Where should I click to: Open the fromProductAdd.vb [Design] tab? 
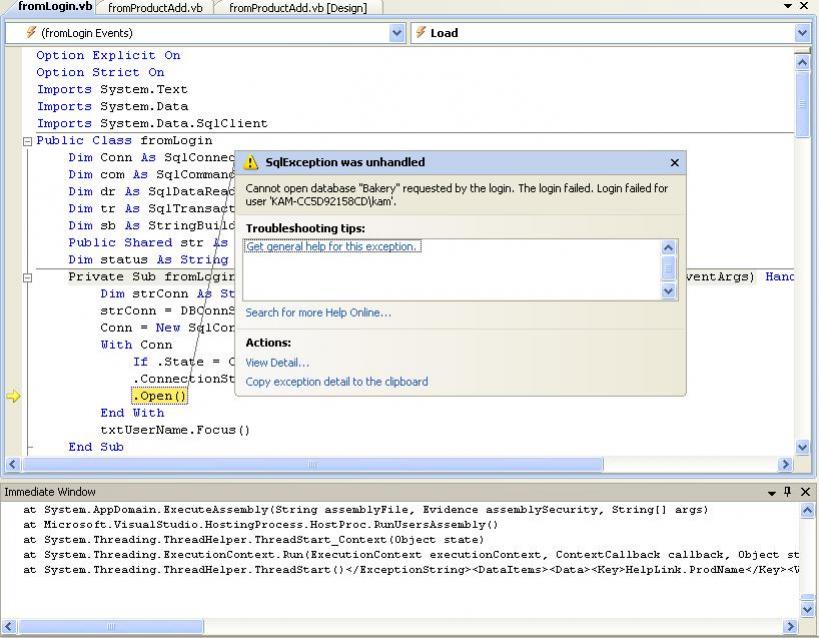297,8
